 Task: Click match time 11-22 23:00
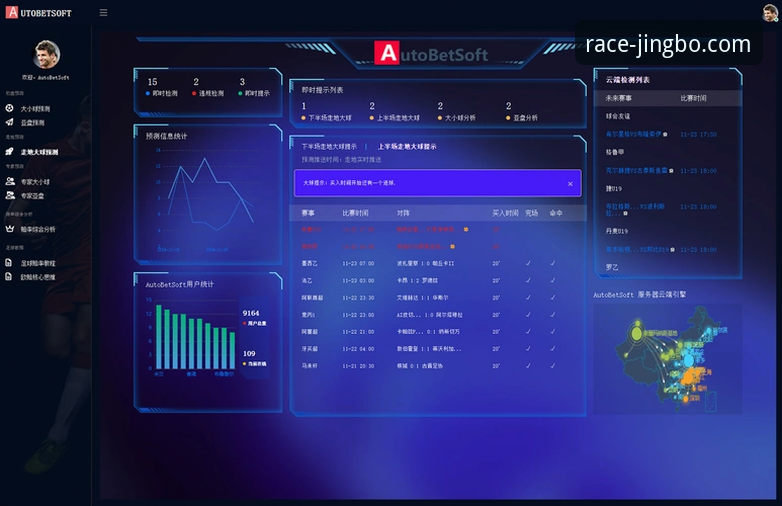(358, 315)
